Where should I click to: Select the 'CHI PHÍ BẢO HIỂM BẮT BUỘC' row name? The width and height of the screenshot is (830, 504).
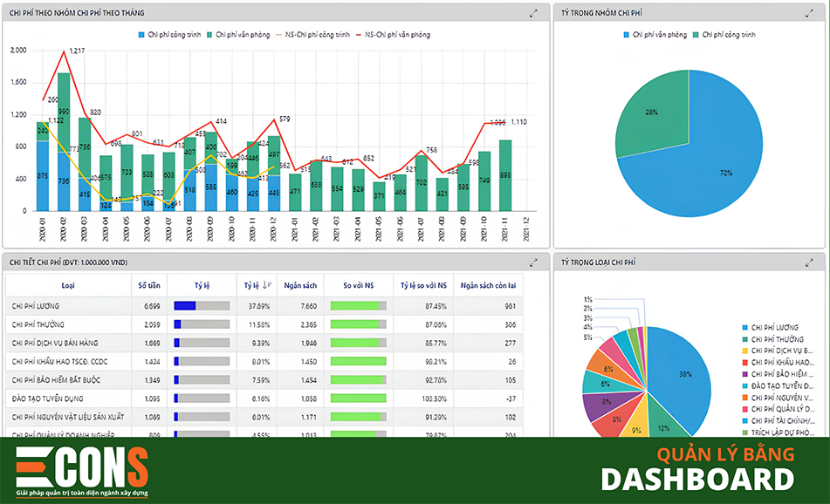pyautogui.click(x=56, y=380)
